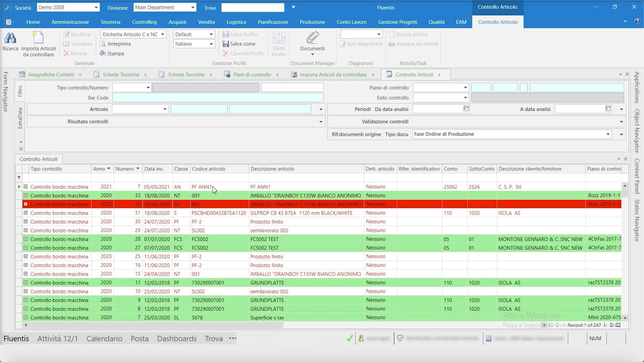
Task: Open the Fase Ordine di Produzione dropdown
Action: click(608, 134)
